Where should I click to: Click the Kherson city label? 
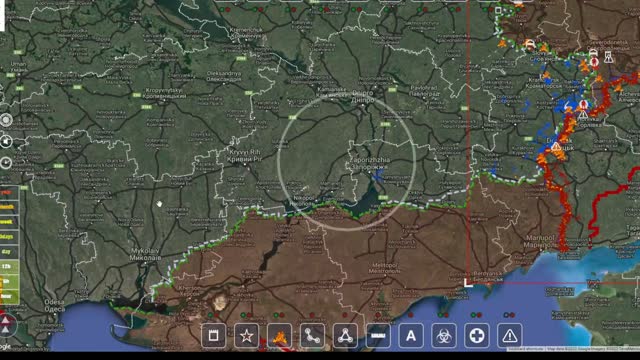189,291
